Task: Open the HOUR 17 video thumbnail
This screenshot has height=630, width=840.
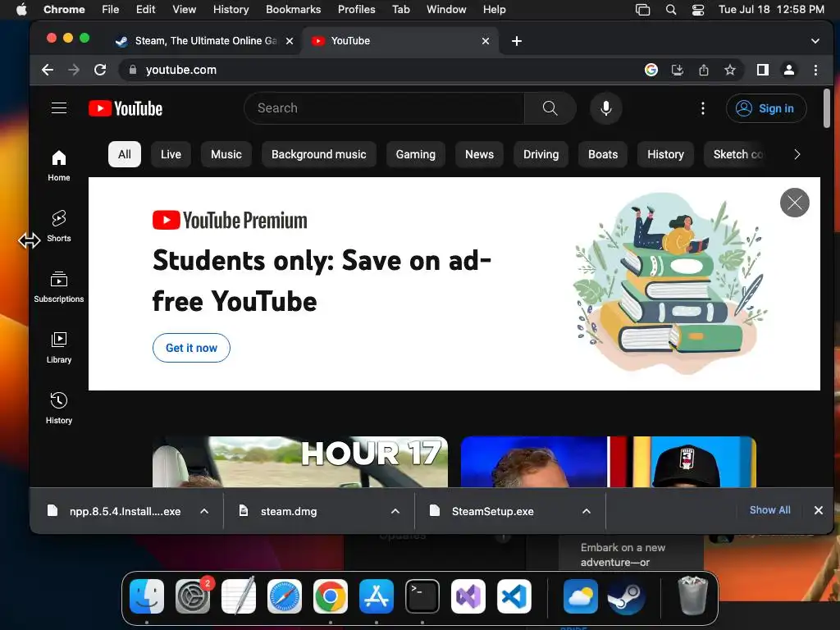Action: point(300,462)
